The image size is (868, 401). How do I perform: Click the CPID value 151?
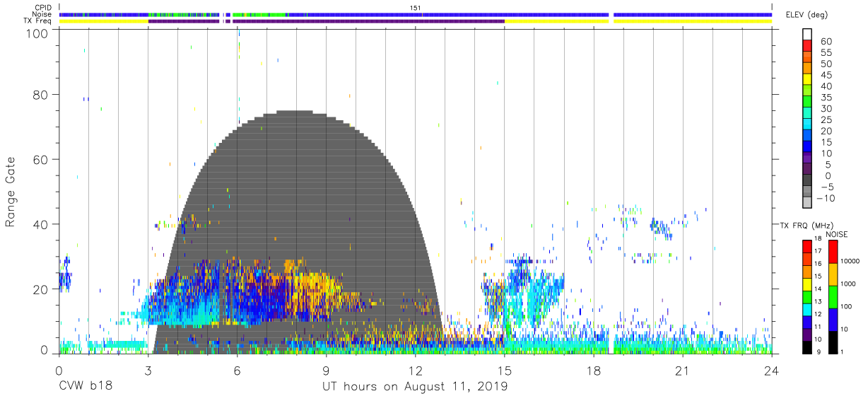416,8
